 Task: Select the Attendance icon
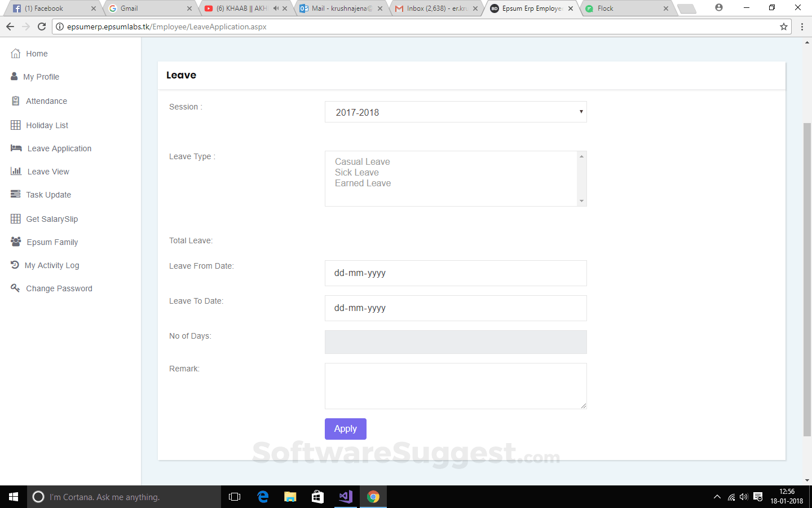click(15, 101)
